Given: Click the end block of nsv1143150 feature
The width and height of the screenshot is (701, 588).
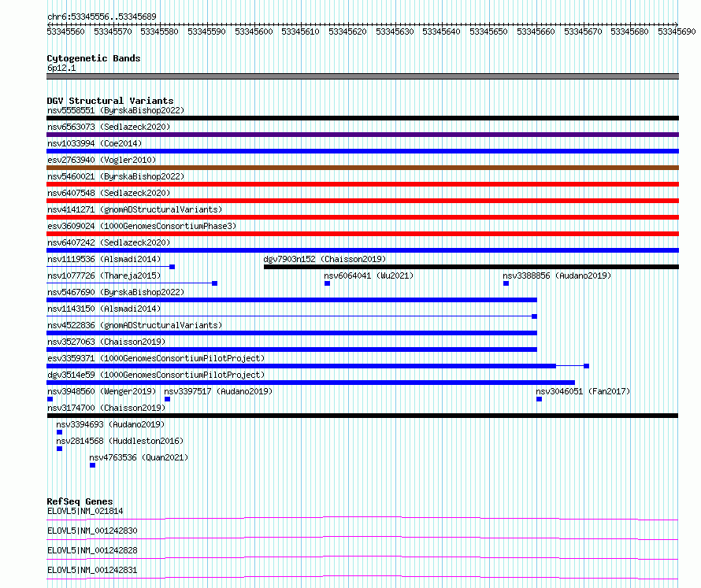Looking at the screenshot, I should tap(534, 316).
